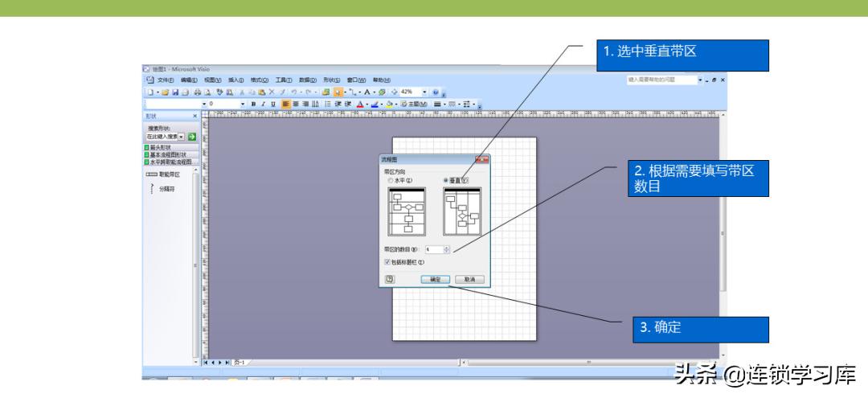Open the font size dropdown

point(244,104)
